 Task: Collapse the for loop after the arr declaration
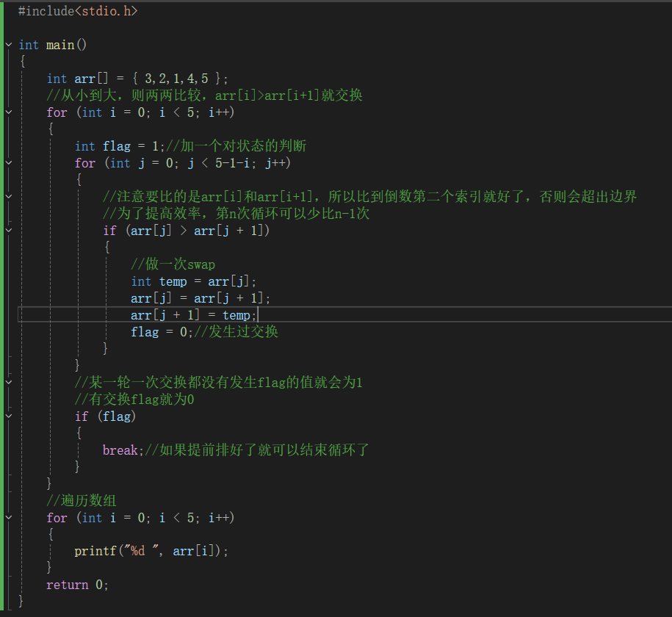(x=9, y=112)
